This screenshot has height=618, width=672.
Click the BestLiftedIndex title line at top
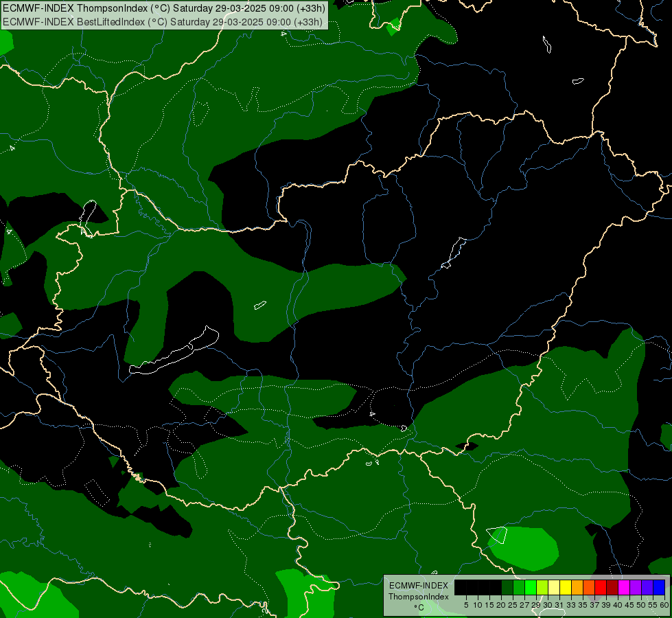(163, 21)
